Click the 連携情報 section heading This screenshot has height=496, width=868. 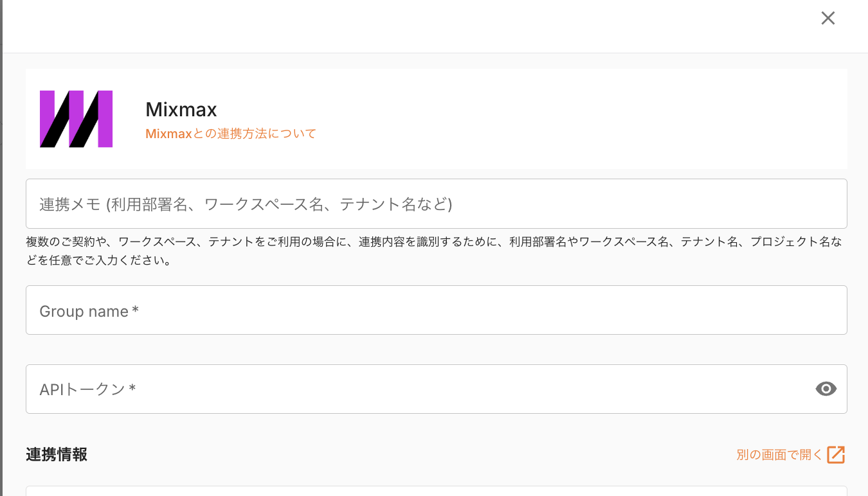click(x=57, y=455)
